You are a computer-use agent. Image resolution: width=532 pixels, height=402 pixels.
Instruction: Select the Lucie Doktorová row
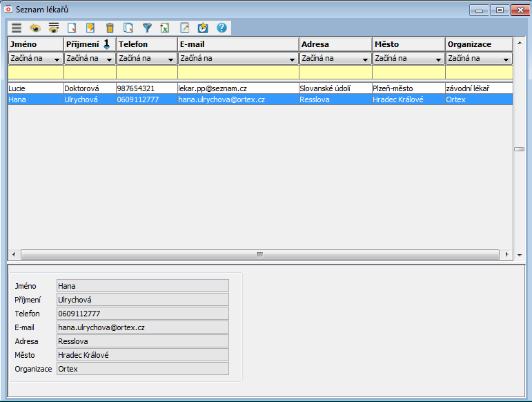(x=207, y=88)
